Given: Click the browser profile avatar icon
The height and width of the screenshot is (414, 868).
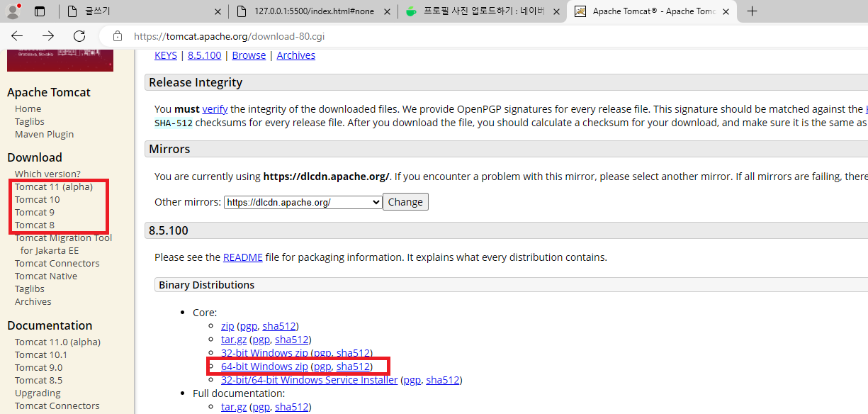Looking at the screenshot, I should coord(13,11).
